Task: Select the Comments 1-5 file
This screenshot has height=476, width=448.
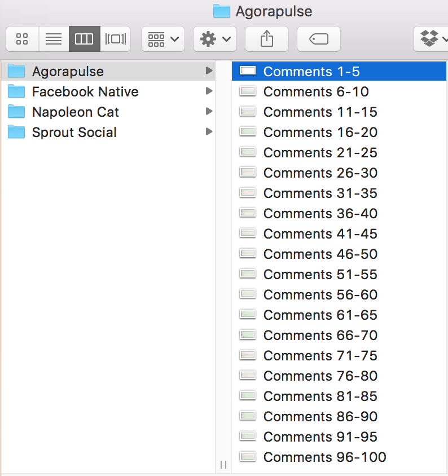Action: click(x=311, y=72)
